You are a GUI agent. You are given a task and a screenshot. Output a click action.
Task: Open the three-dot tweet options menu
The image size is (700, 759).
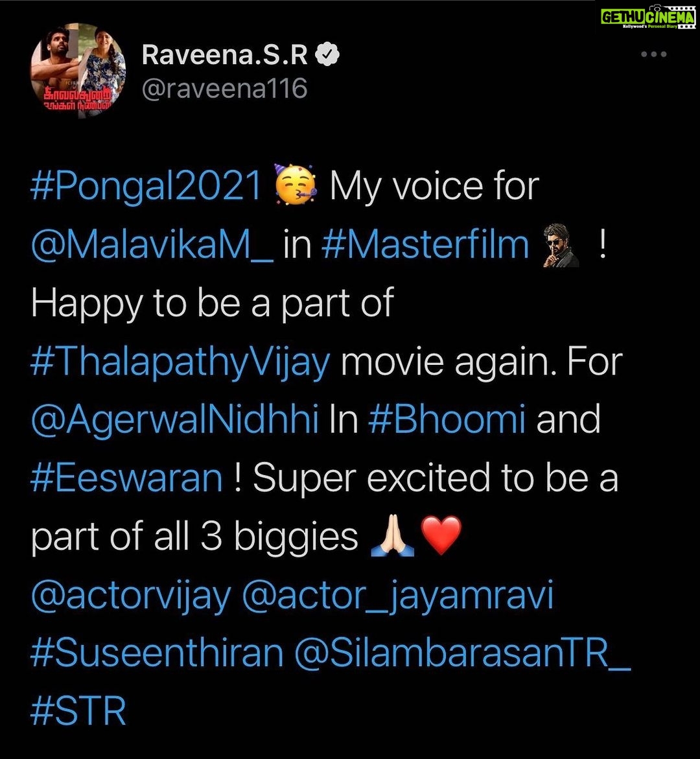pos(653,54)
